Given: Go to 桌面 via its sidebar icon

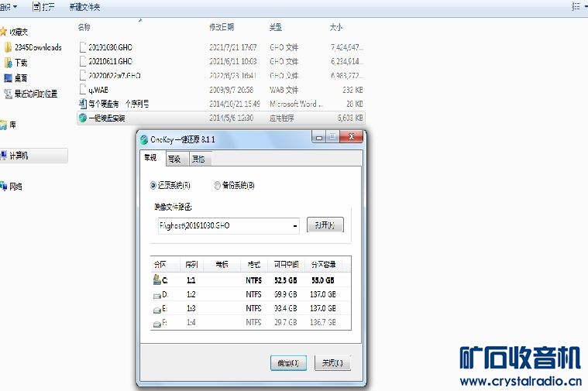Looking at the screenshot, I should pos(8,78).
